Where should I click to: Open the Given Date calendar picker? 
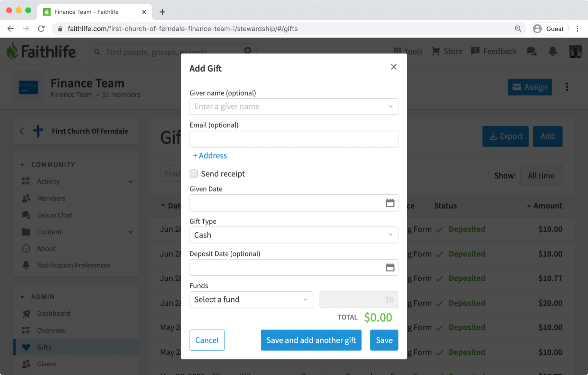pos(390,203)
